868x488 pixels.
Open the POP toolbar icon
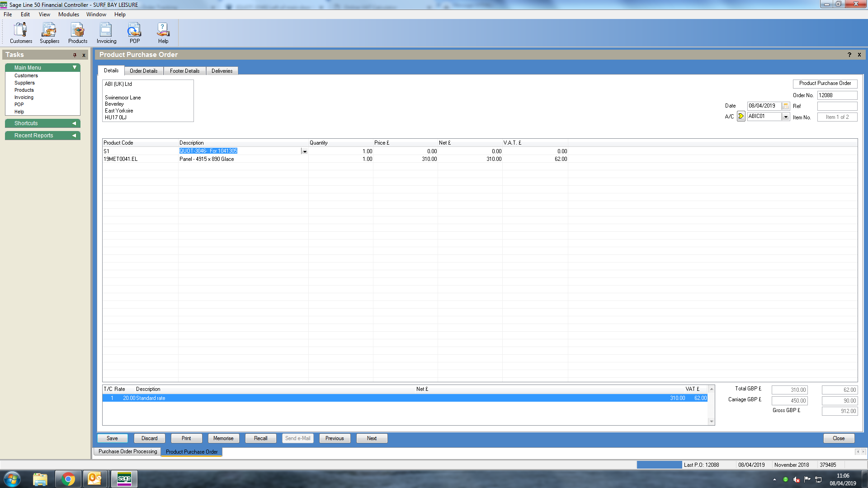pyautogui.click(x=134, y=33)
